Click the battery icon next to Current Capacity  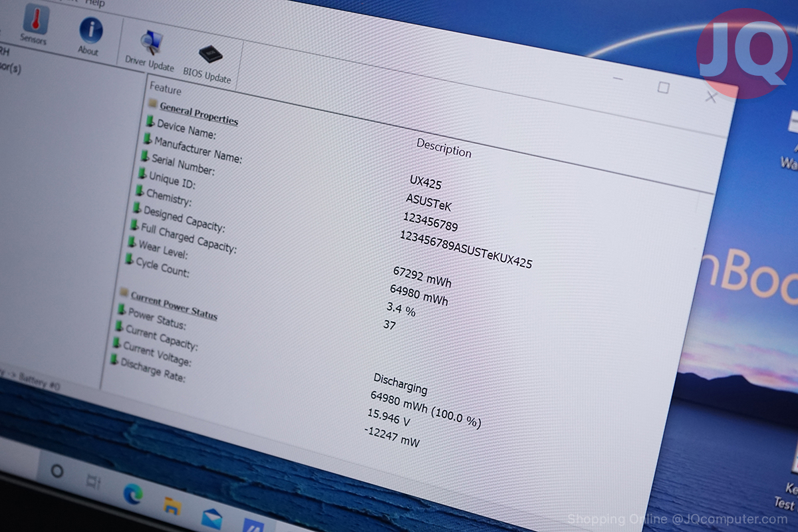[x=119, y=327]
